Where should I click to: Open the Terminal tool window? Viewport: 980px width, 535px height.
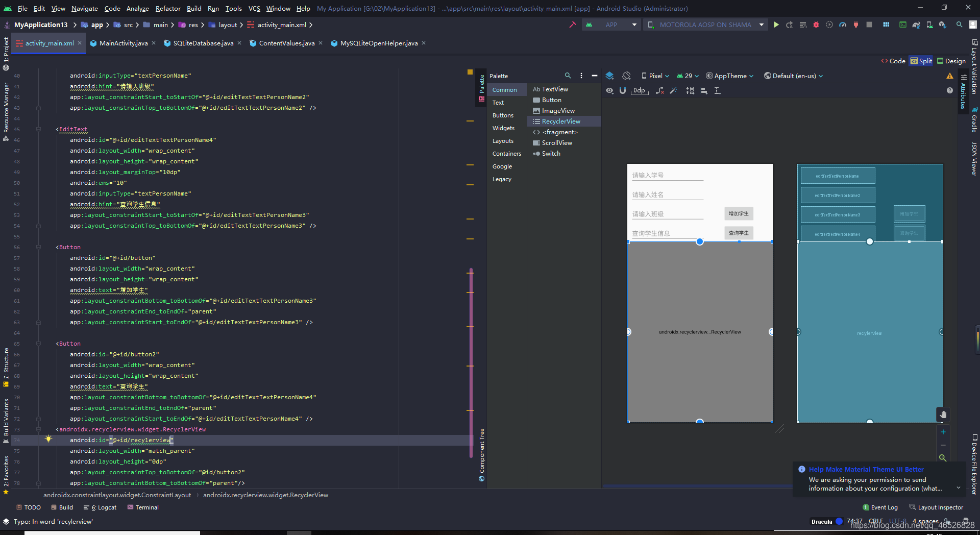[x=143, y=507]
